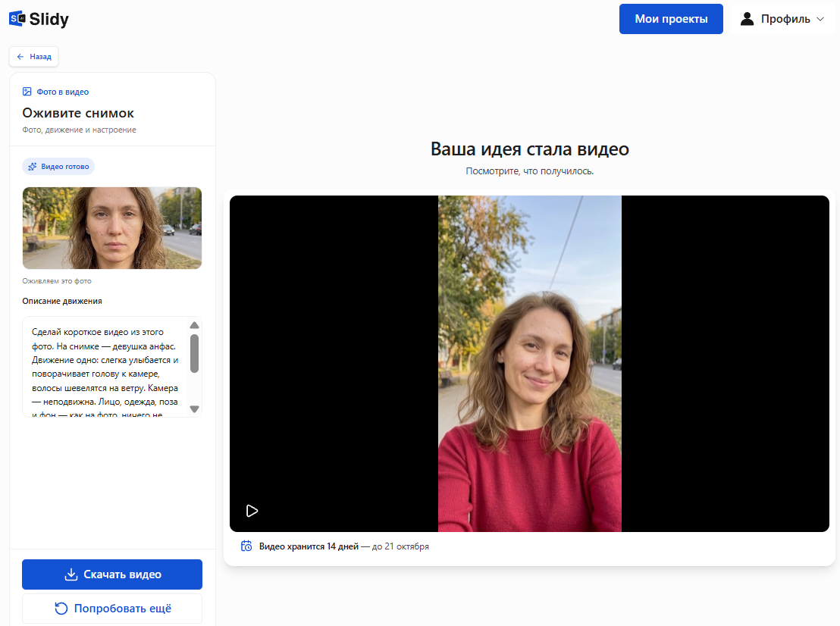Click the Оживите снимок title
The width and height of the screenshot is (840, 626).
(78, 113)
